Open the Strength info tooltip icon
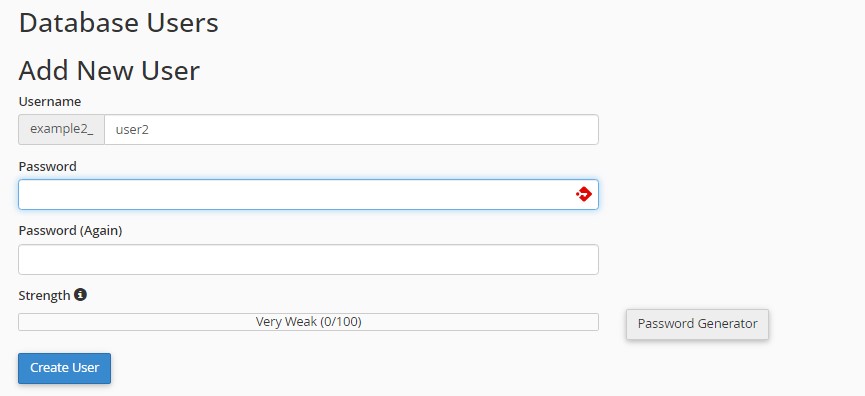Viewport: 865px width, 396px height. tap(81, 295)
